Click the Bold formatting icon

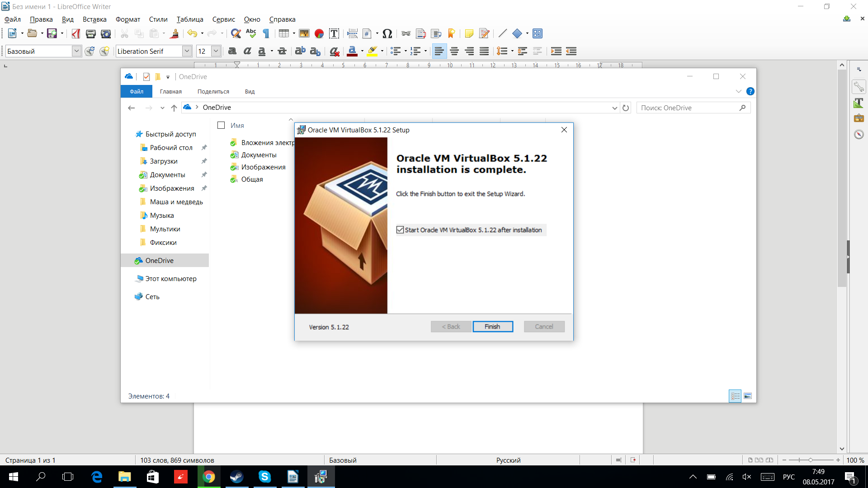[x=232, y=51]
